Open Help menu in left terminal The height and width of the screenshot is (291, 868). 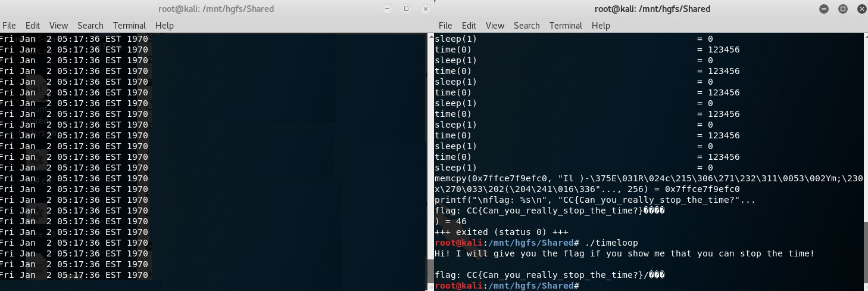[164, 26]
